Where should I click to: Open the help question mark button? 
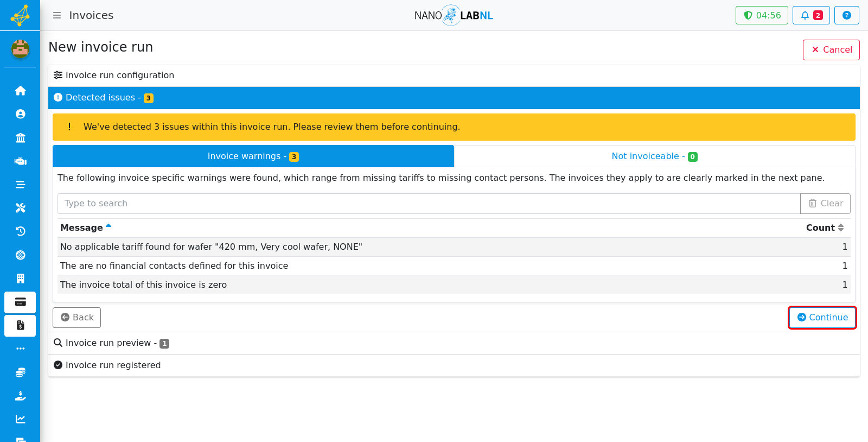(846, 15)
